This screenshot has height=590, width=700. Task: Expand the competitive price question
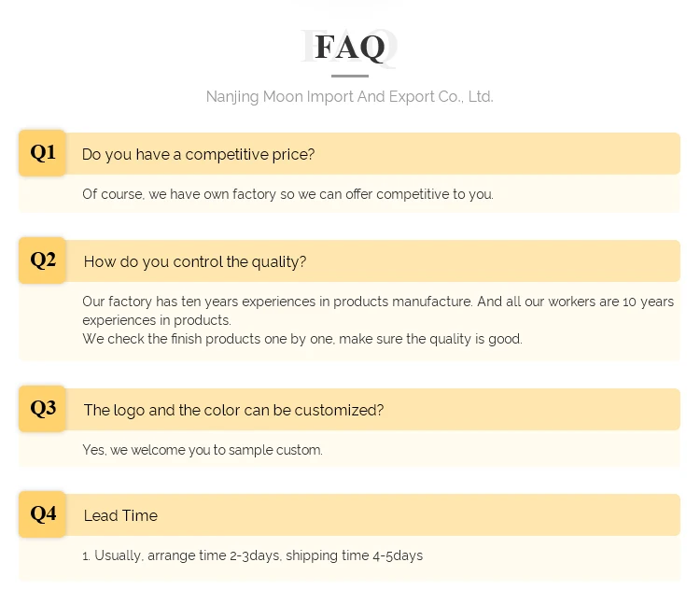198,154
